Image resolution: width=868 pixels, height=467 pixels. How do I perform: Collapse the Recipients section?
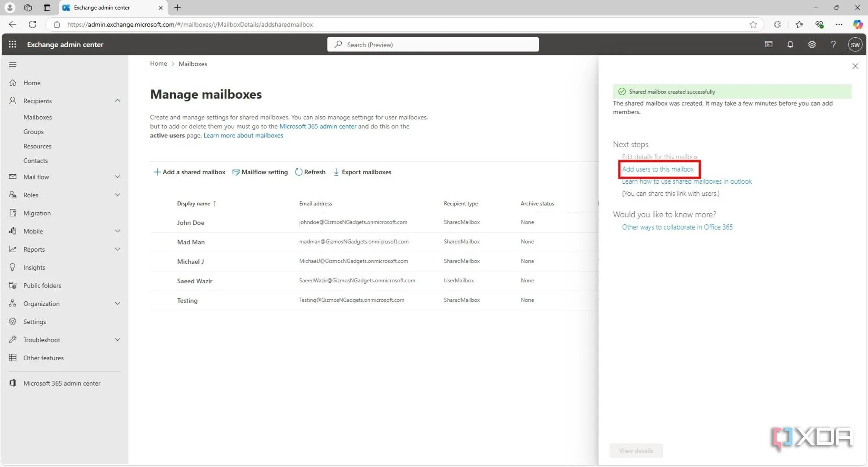[x=117, y=100]
